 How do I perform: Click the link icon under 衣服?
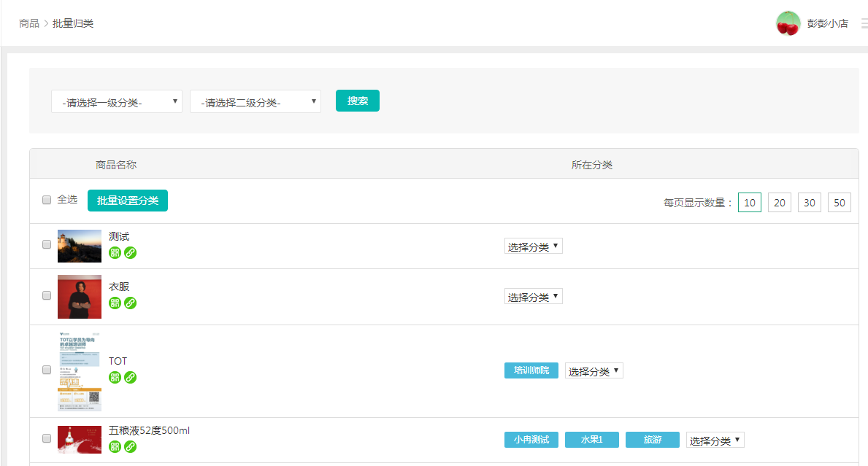[x=130, y=303]
